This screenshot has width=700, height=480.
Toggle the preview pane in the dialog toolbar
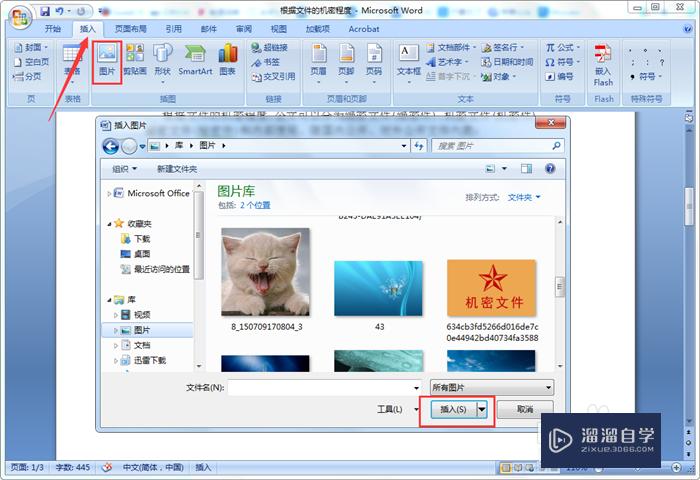[x=526, y=168]
